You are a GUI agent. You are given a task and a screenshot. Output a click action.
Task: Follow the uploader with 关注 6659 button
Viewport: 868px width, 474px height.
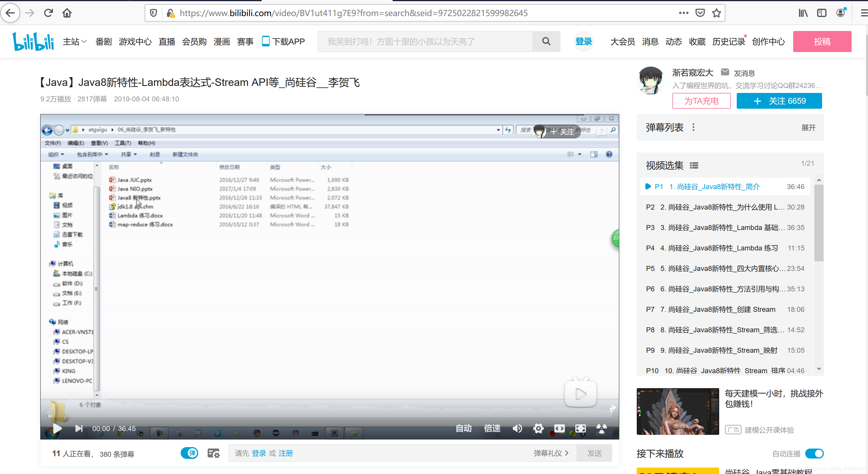tap(779, 101)
